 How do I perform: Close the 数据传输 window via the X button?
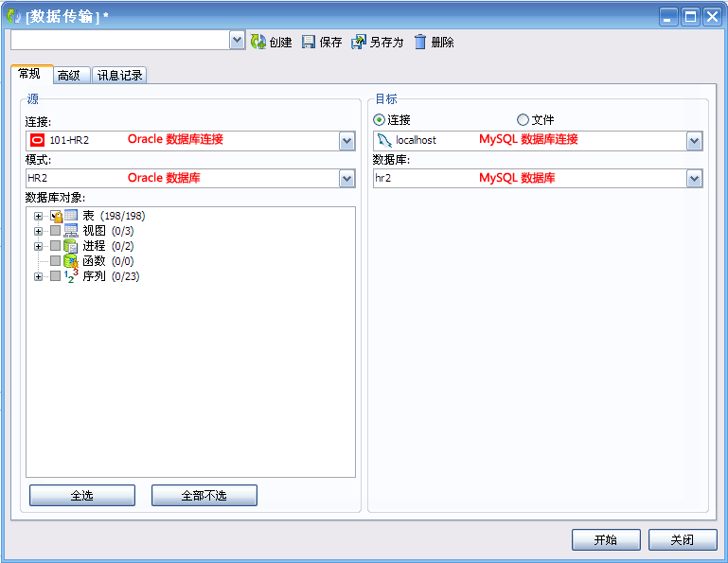coord(712,17)
